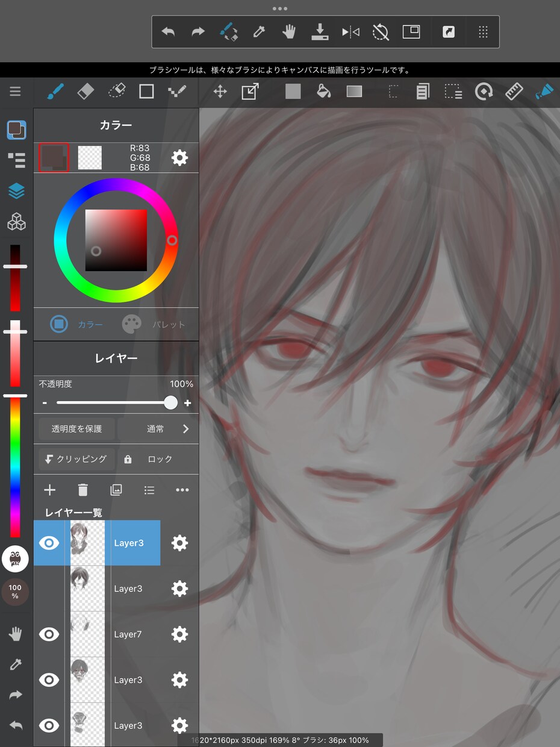The height and width of the screenshot is (747, 560).
Task: Switch between brush and eraser in the shortcut bar
Action: (x=228, y=32)
